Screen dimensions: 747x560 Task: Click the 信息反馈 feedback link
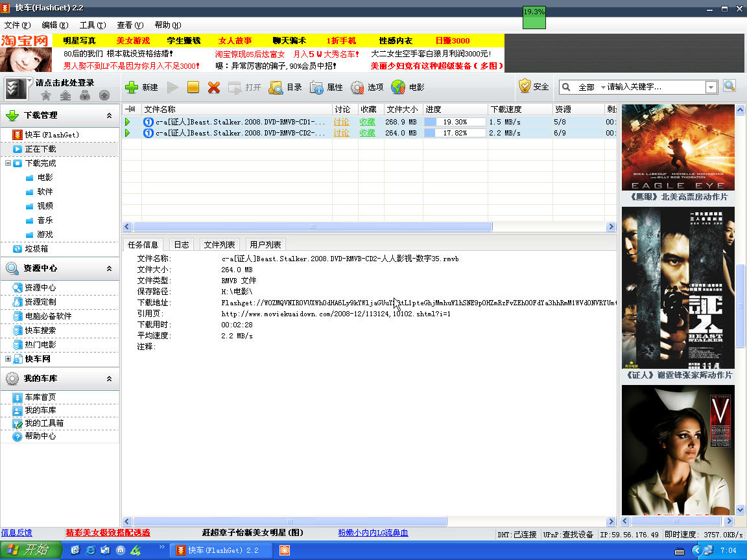[x=17, y=533]
